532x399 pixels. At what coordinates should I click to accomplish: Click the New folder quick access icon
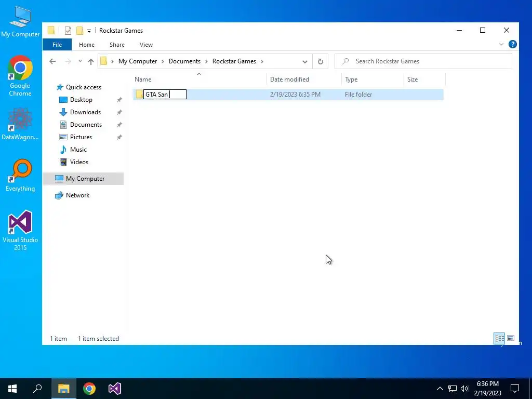click(79, 31)
